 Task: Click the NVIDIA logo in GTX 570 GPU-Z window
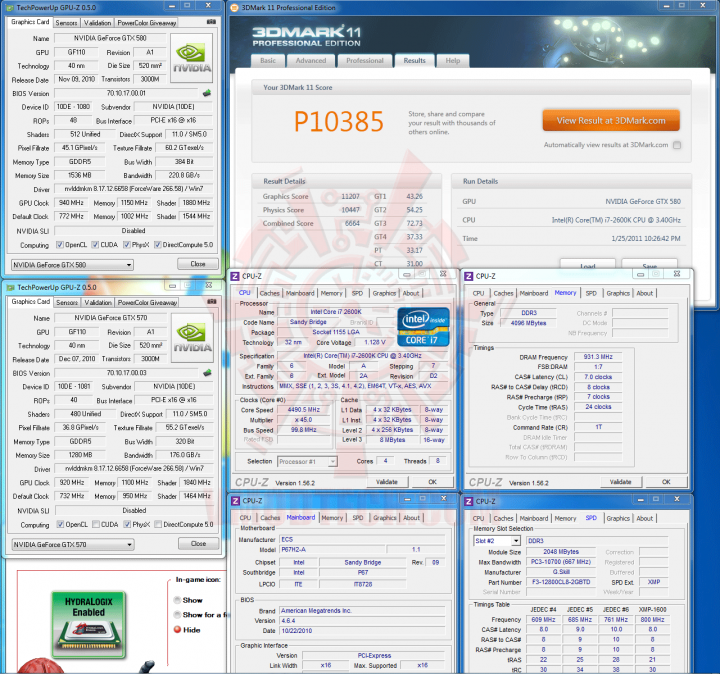[x=192, y=337]
